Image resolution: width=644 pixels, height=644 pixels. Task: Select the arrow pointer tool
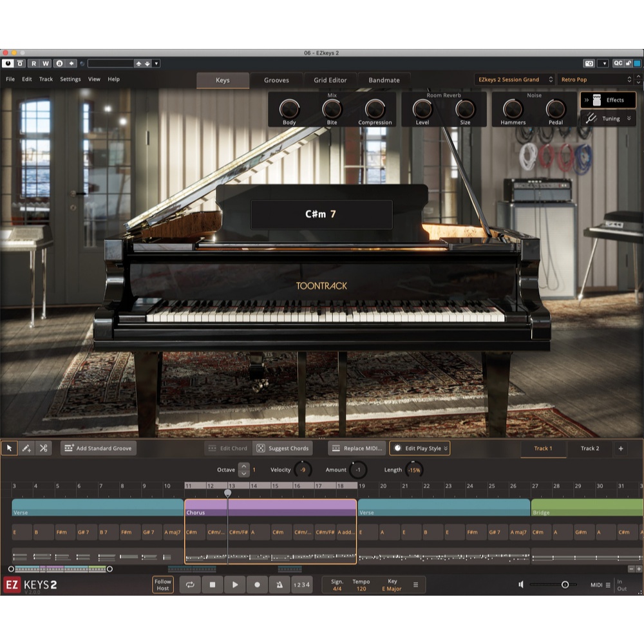coord(9,448)
